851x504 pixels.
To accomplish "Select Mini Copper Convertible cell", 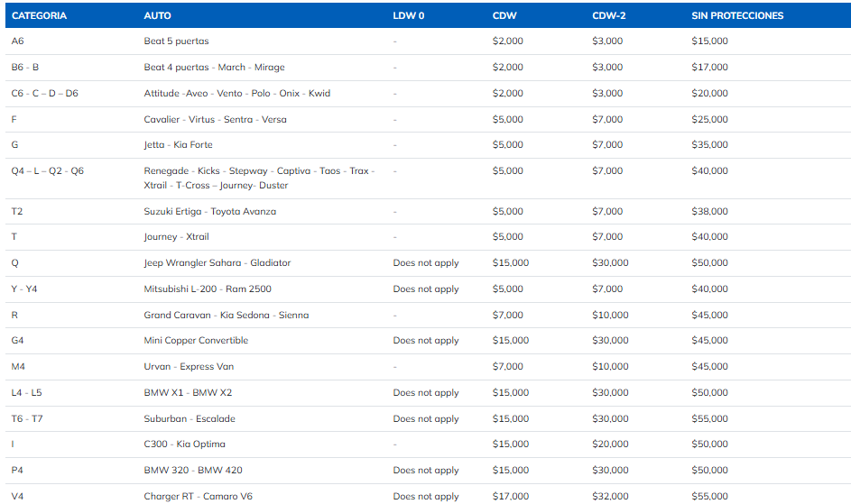I will [x=196, y=341].
